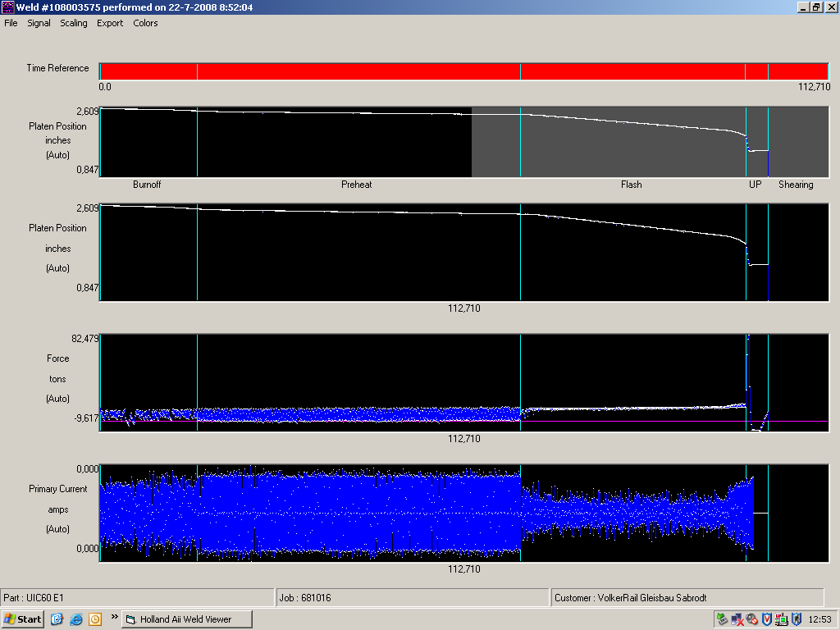Click the Part : UIC60 E1 status field
This screenshot has height=630, width=840.
tap(137, 598)
